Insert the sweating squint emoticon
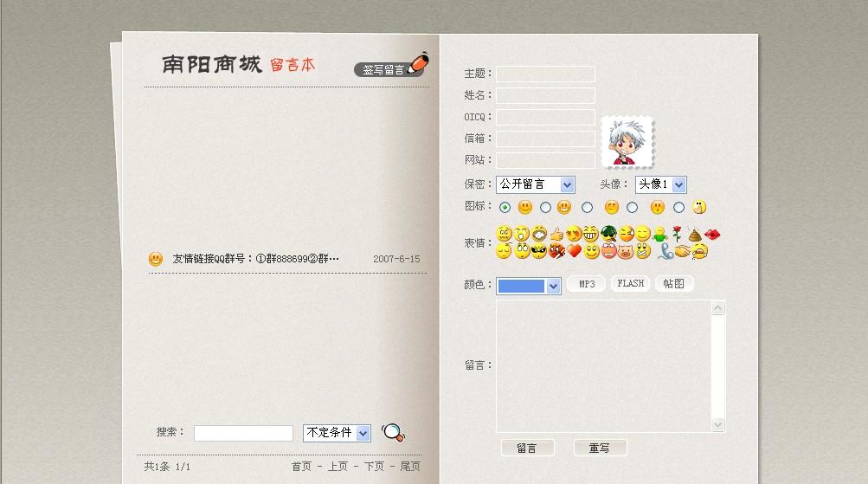 (627, 234)
